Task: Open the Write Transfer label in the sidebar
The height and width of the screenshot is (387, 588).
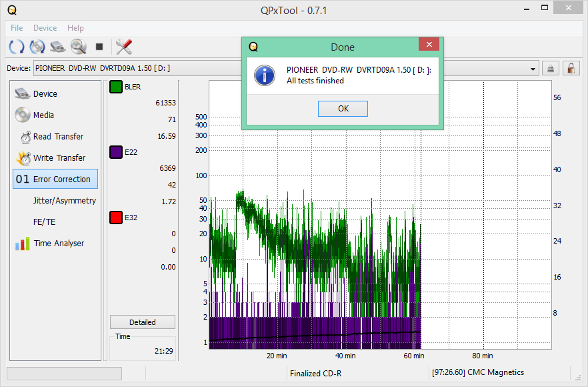Action: [59, 158]
